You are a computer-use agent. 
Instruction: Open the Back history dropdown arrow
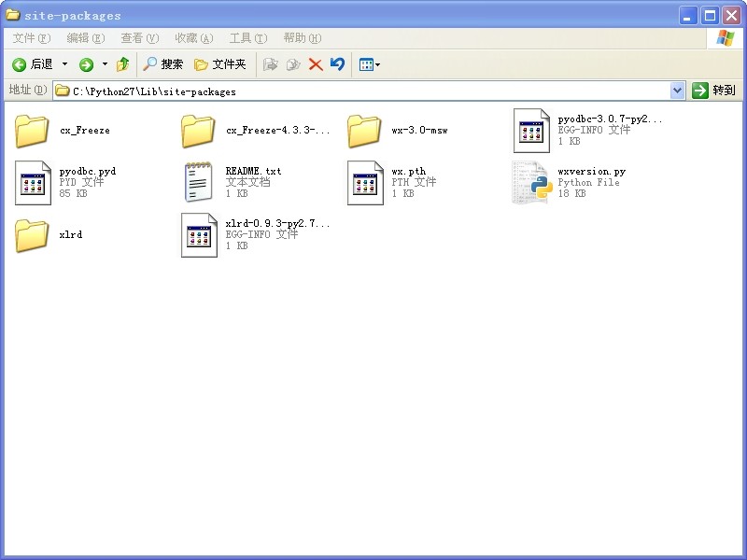click(x=64, y=64)
